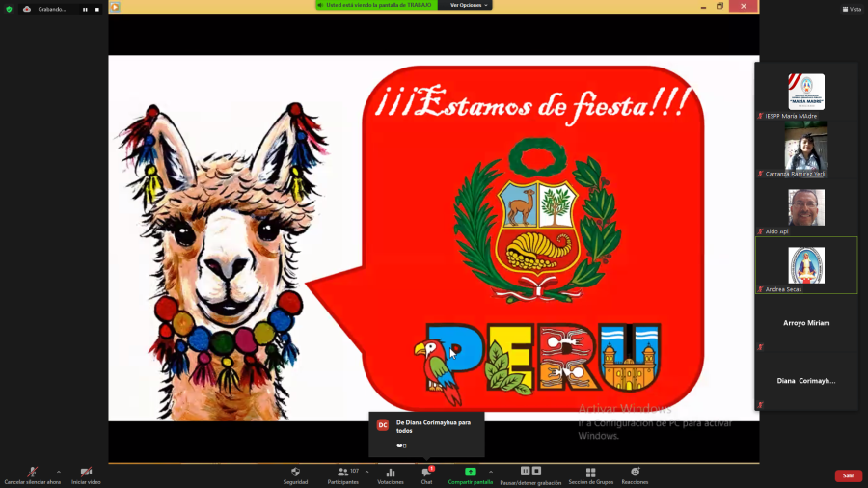The image size is (868, 488).
Task: Click the Seguridad shield icon
Action: coord(295,473)
